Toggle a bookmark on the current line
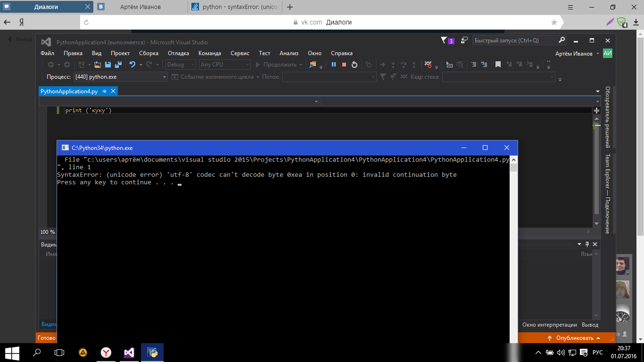This screenshot has width=644, height=362. (498, 64)
